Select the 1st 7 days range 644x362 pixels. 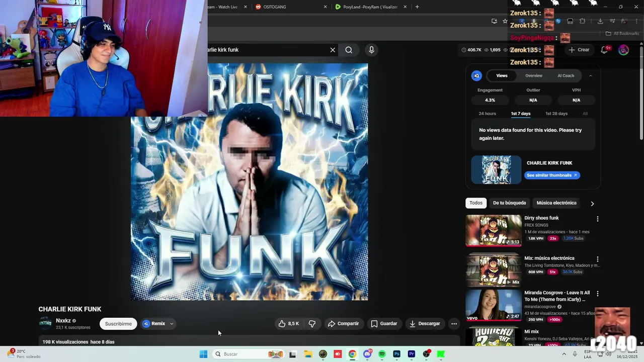[521, 114]
